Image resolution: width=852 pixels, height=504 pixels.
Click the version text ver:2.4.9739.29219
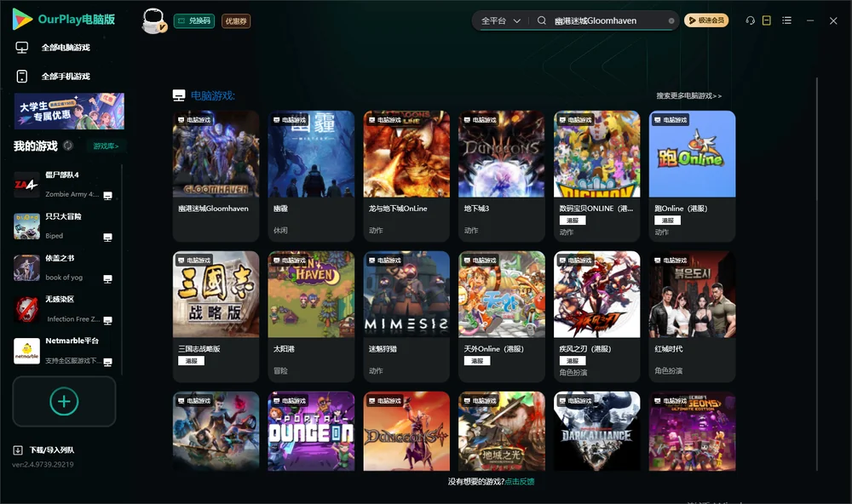click(x=43, y=464)
